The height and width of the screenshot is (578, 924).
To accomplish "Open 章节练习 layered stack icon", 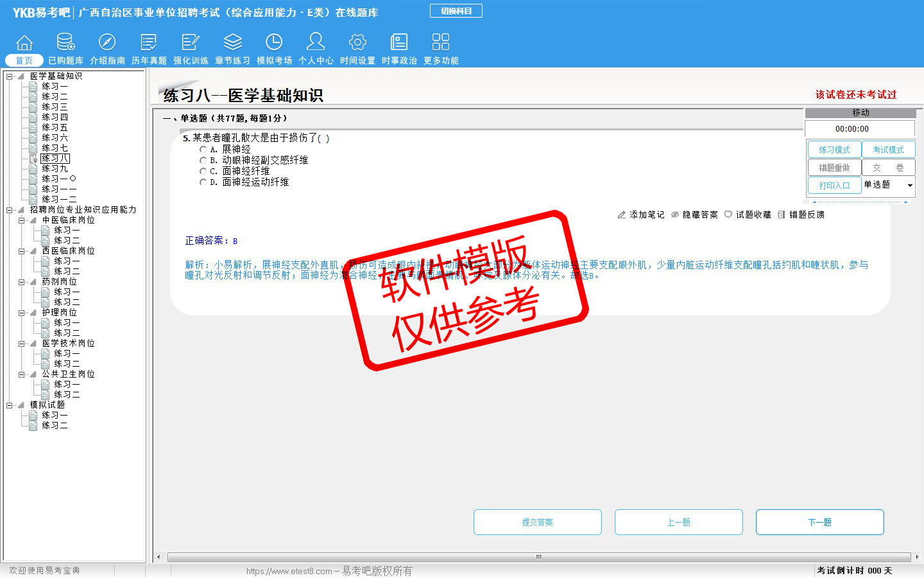I will 232,42.
